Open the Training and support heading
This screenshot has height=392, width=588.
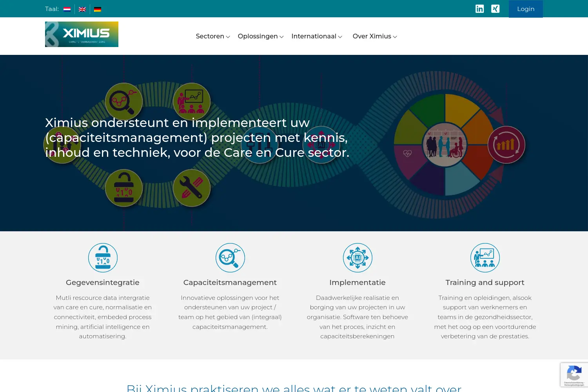[x=485, y=282]
